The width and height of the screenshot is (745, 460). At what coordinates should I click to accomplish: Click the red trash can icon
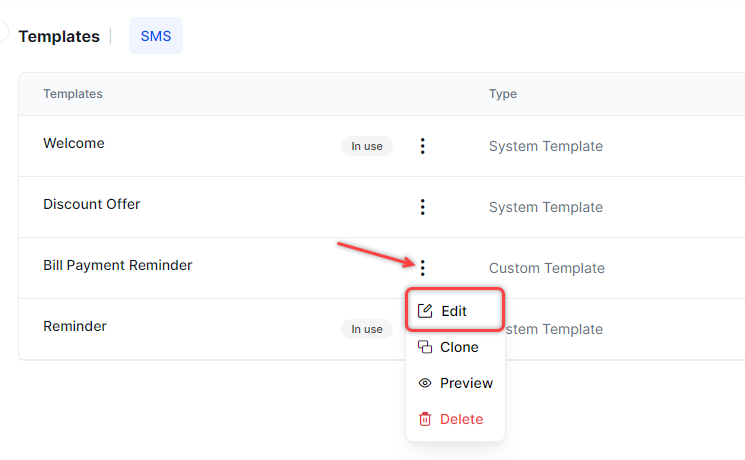(425, 419)
